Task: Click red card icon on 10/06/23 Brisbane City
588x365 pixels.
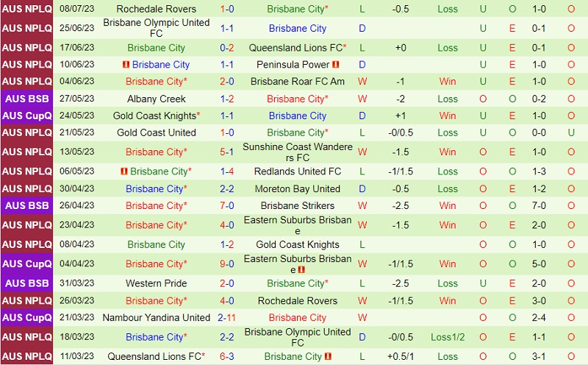Action: click(126, 65)
